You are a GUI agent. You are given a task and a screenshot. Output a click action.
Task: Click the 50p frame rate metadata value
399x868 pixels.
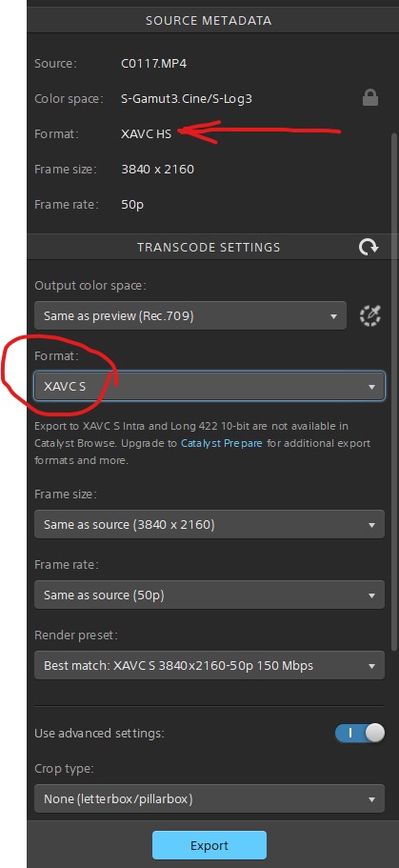[x=132, y=204]
